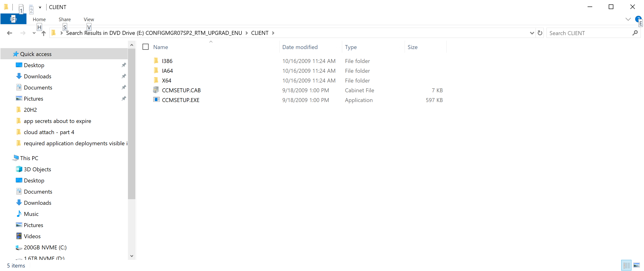
Task: Open Documents under This PC
Action: click(x=38, y=192)
